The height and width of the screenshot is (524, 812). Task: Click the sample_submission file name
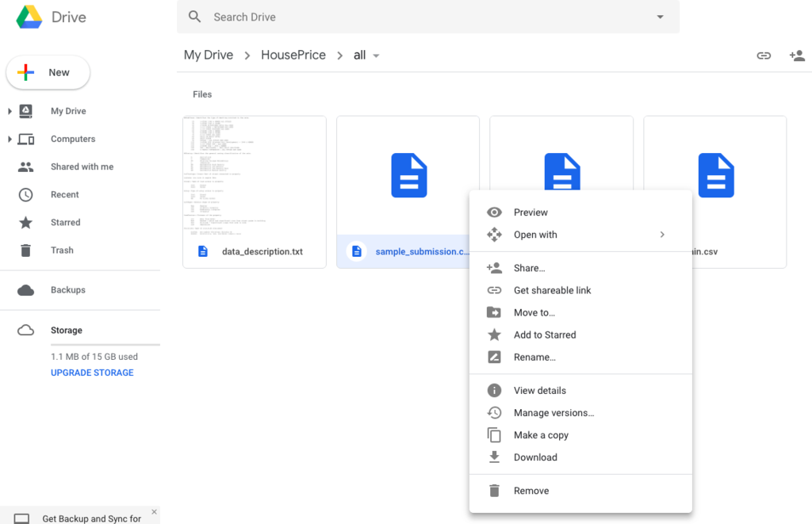click(422, 251)
